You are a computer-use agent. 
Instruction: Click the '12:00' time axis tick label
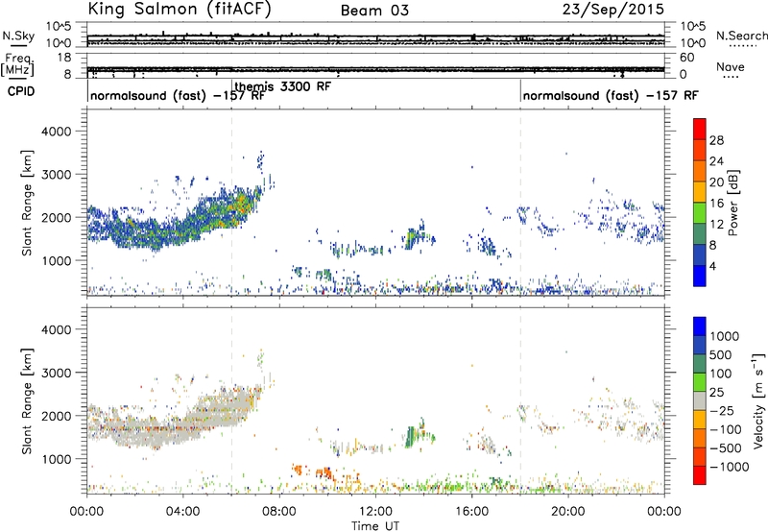375,512
